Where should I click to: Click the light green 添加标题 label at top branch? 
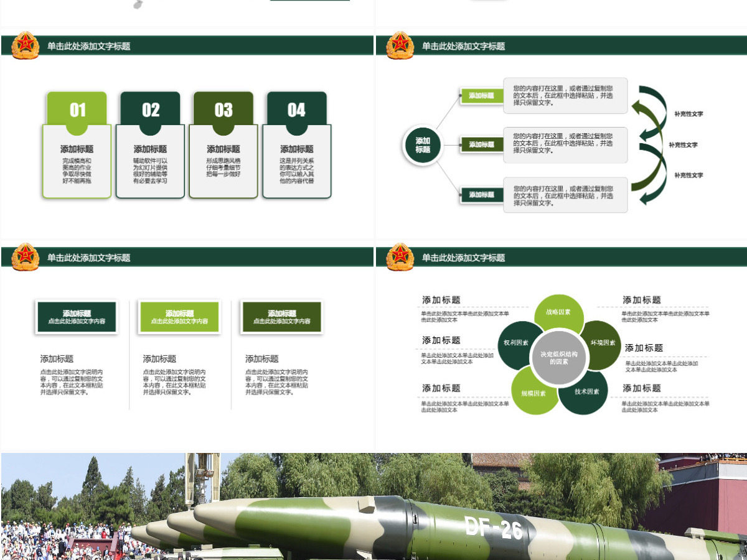[482, 95]
